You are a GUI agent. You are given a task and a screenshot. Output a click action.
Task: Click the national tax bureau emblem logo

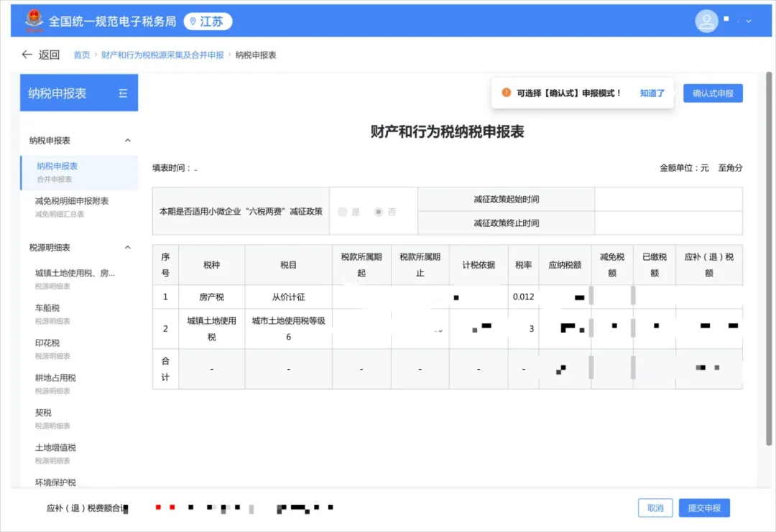tap(34, 21)
